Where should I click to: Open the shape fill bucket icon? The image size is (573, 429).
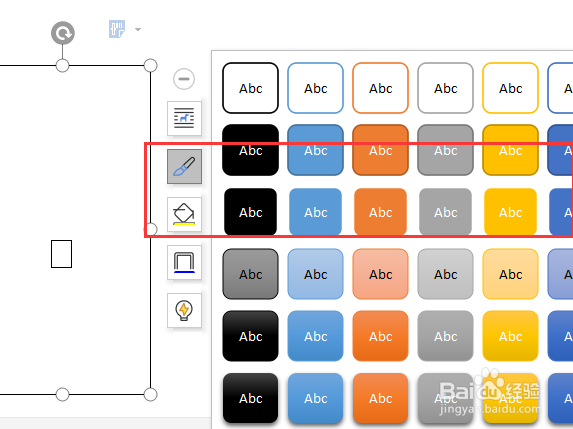tap(184, 214)
